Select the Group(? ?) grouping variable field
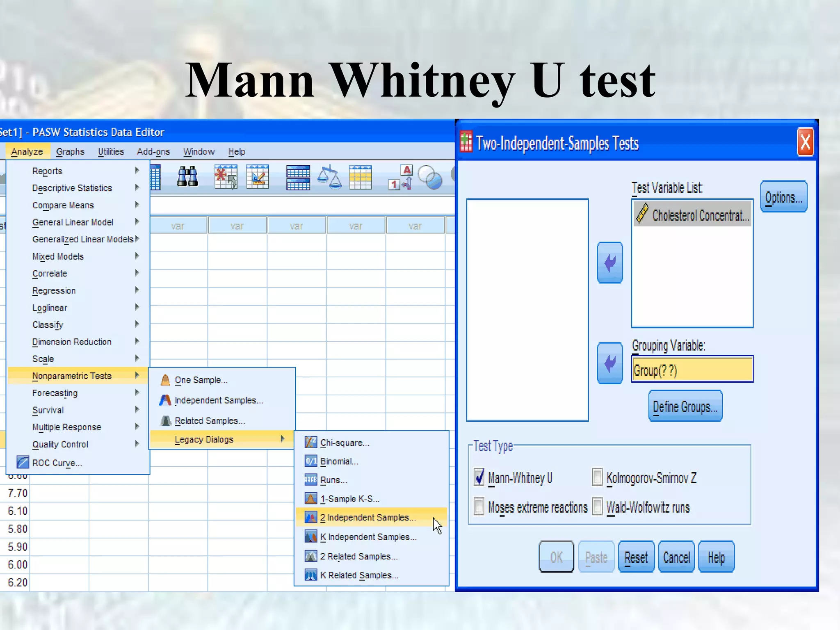 pos(692,369)
